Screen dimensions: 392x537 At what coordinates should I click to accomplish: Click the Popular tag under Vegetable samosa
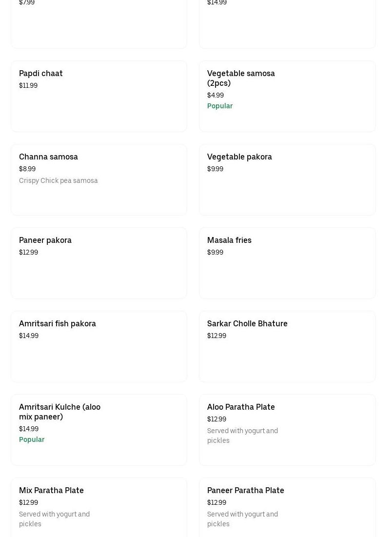pos(220,106)
